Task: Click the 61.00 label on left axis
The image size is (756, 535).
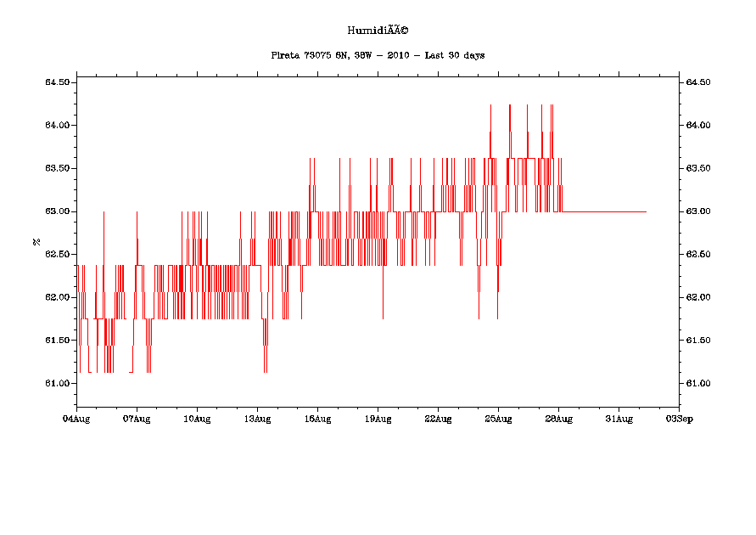Action: tap(57, 384)
